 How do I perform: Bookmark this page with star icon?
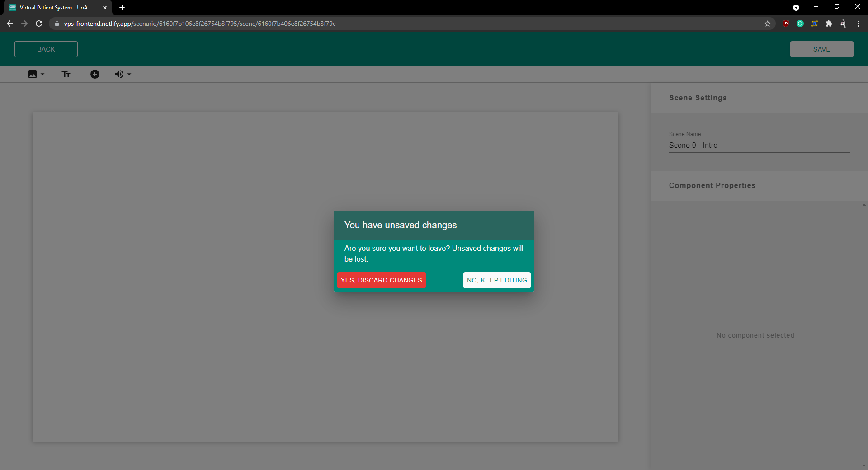pos(767,23)
